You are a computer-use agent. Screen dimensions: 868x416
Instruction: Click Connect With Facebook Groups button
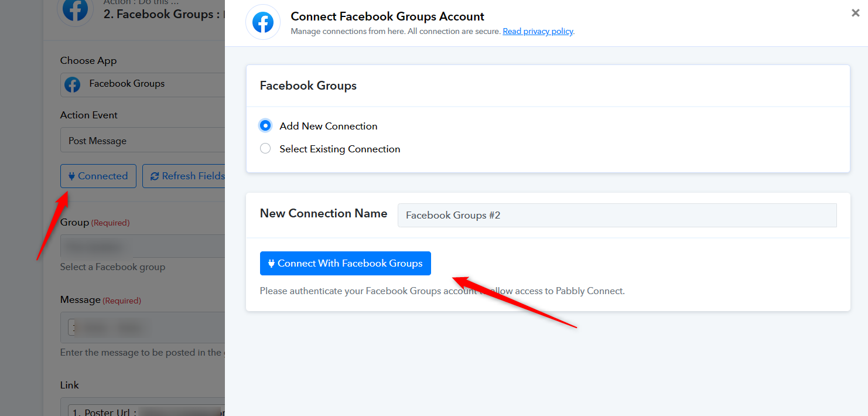point(346,264)
